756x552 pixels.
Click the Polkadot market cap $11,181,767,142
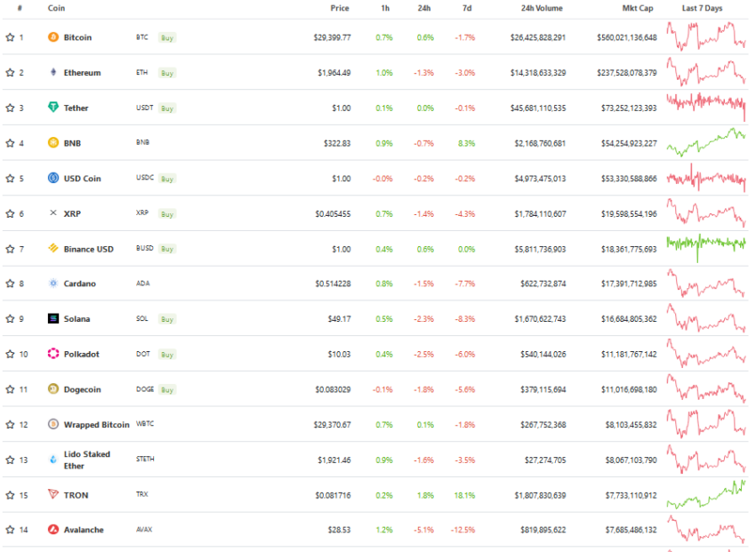point(629,354)
